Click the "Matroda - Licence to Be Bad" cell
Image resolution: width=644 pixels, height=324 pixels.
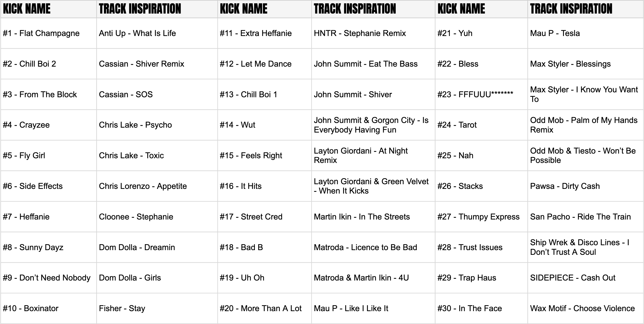coord(365,247)
